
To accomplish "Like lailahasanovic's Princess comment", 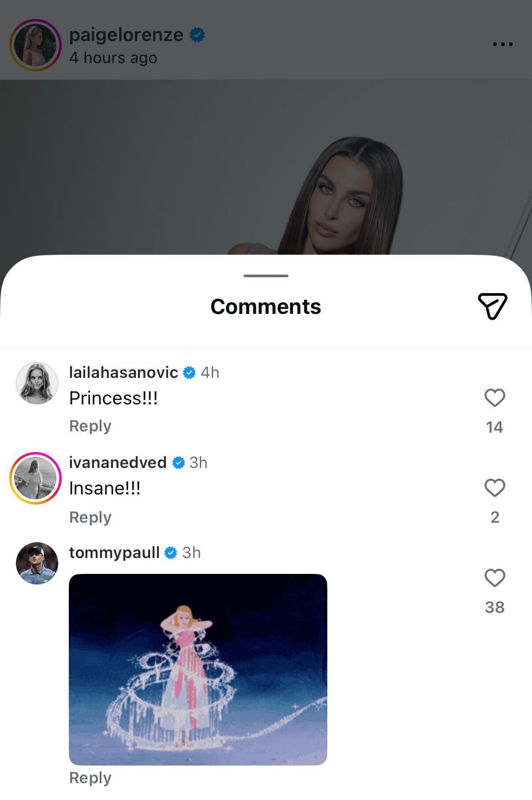I will pyautogui.click(x=495, y=397).
